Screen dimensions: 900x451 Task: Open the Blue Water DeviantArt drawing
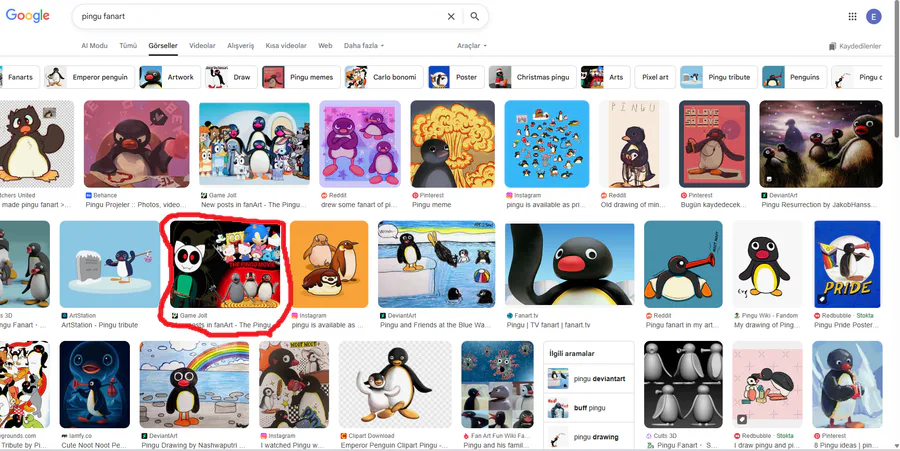coord(436,264)
